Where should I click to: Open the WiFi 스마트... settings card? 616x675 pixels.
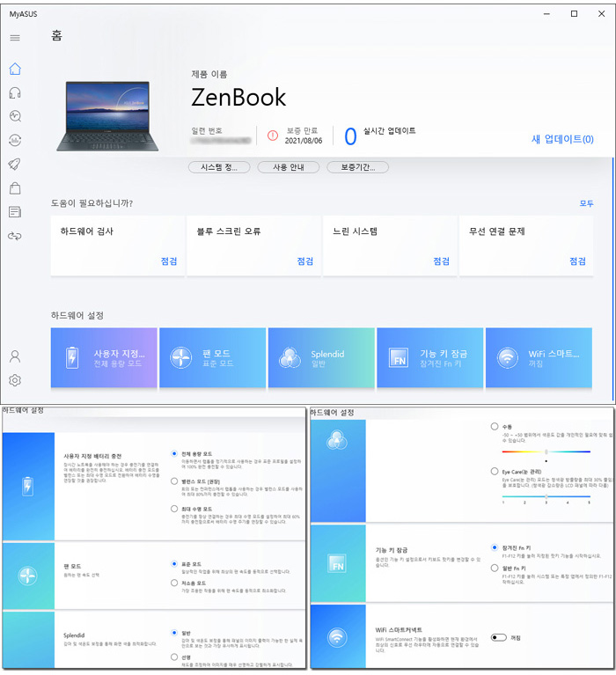(x=539, y=357)
